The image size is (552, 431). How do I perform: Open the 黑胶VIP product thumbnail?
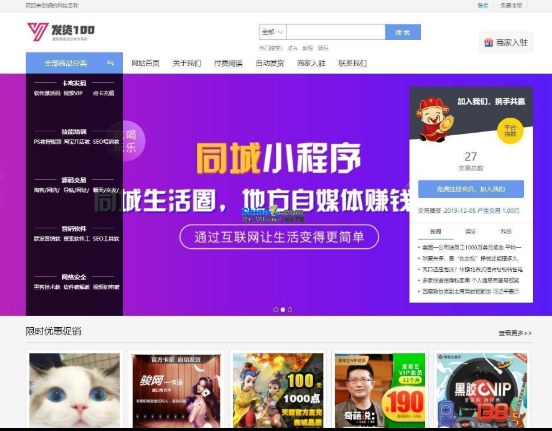(482, 391)
